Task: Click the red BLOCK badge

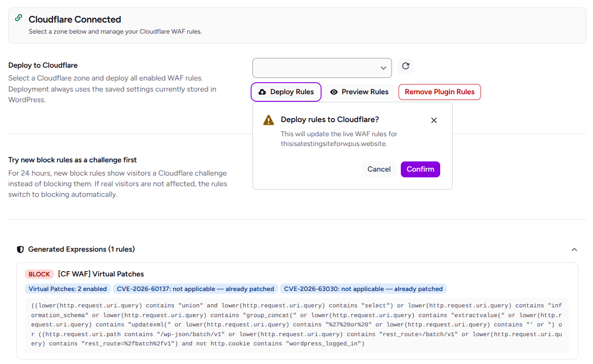Action: pyautogui.click(x=39, y=274)
